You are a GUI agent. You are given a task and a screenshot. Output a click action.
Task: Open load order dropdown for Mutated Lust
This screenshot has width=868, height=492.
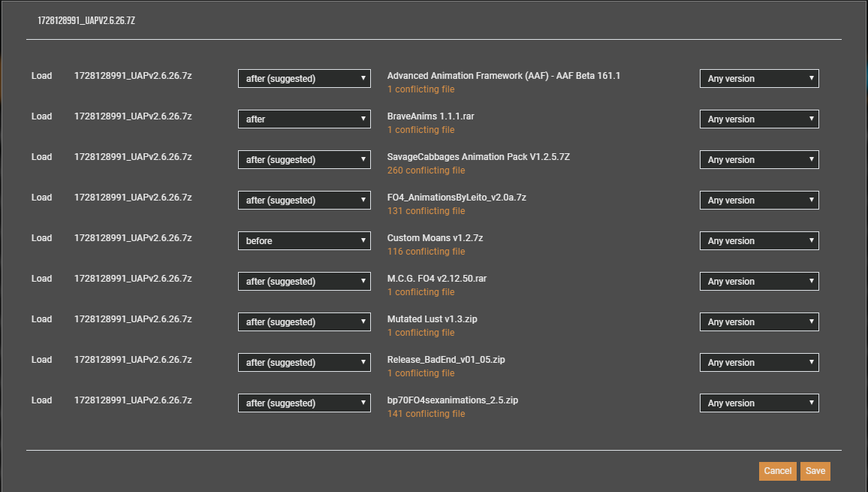pos(304,322)
